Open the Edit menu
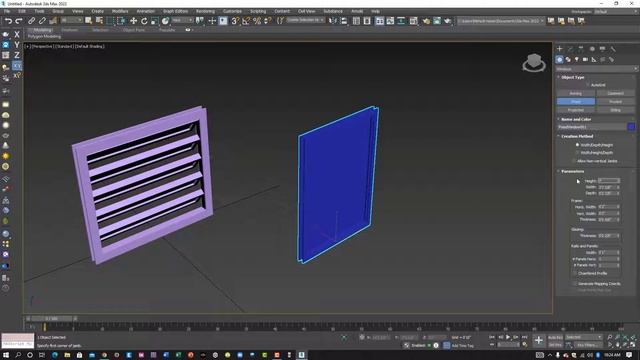Screen dimensions: 640x360 click(x=22, y=11)
